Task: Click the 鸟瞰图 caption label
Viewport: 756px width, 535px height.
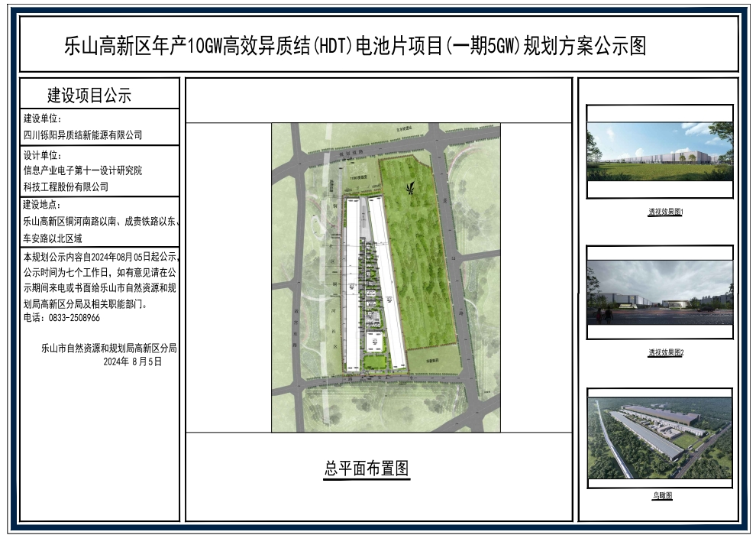Action: click(x=662, y=496)
